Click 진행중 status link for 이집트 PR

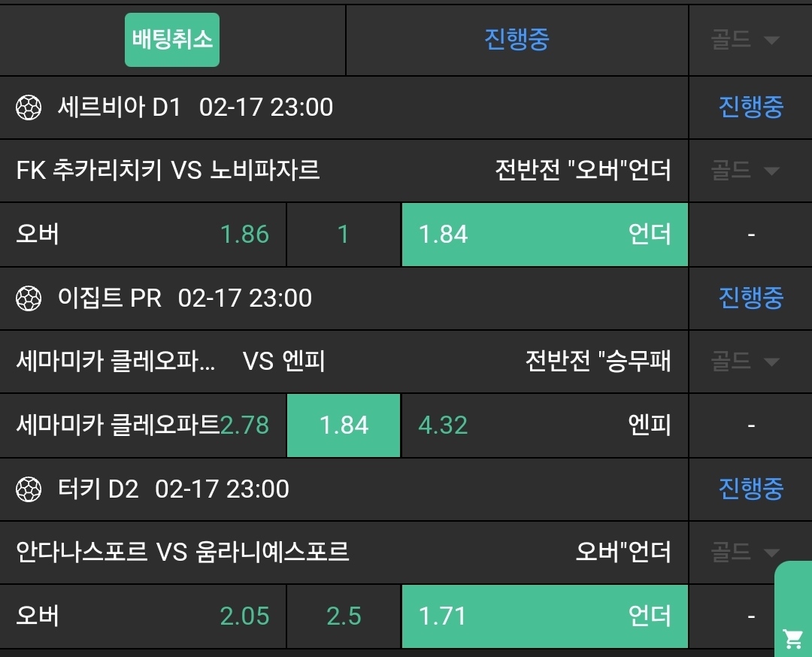click(750, 298)
